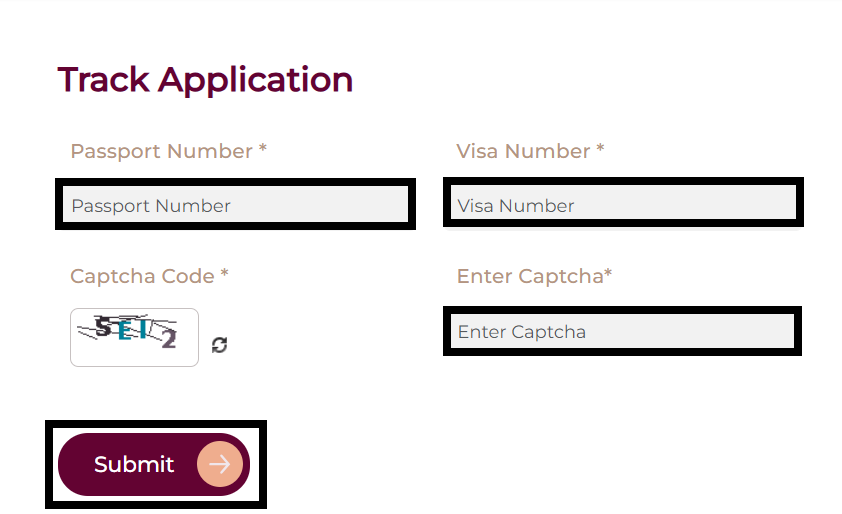The height and width of the screenshot is (514, 842).
Task: Click the teal letters in the captcha
Action: point(133,330)
